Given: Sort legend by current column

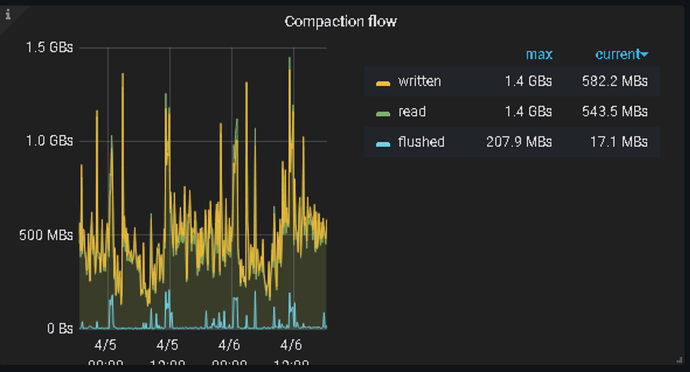Looking at the screenshot, I should [x=621, y=54].
